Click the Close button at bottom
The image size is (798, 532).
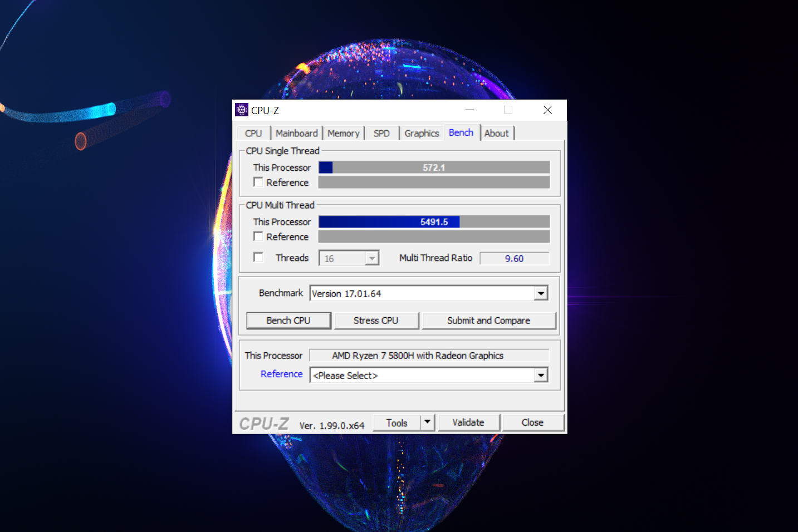532,422
